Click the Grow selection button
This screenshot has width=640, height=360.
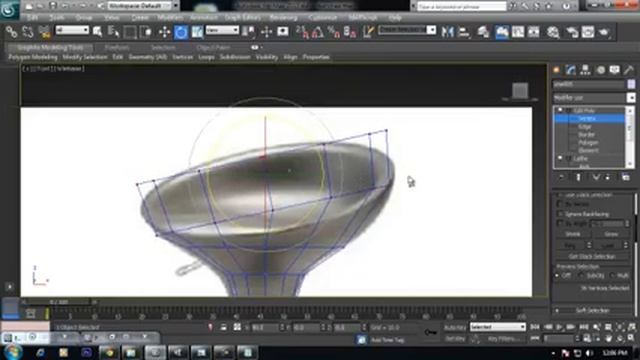611,234
